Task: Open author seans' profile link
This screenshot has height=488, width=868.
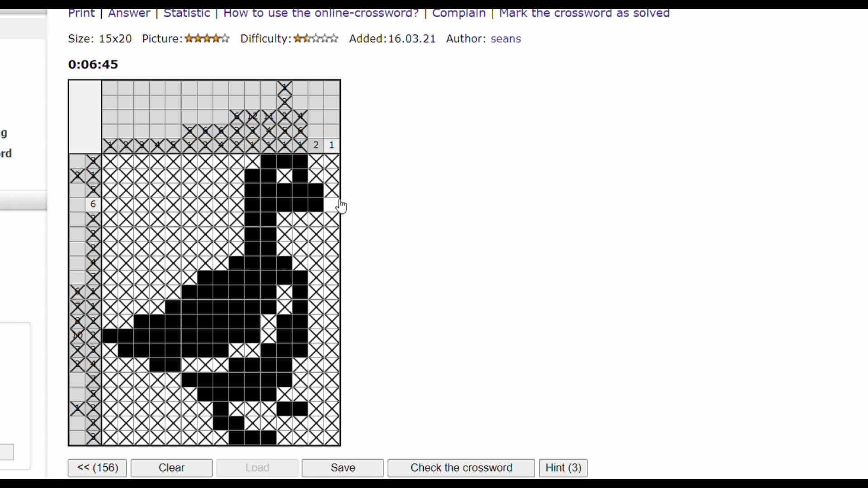Action: (x=505, y=39)
